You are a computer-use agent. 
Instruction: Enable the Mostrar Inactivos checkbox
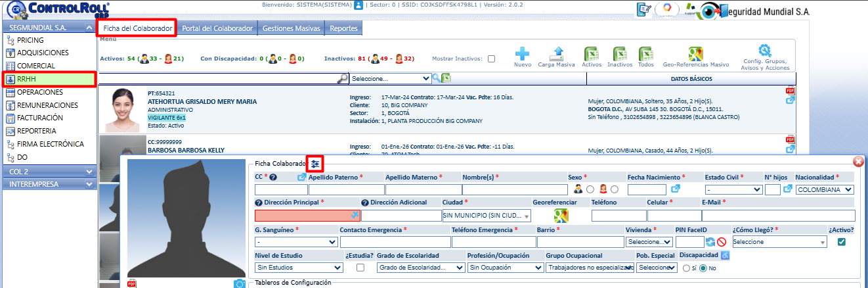pyautogui.click(x=491, y=59)
